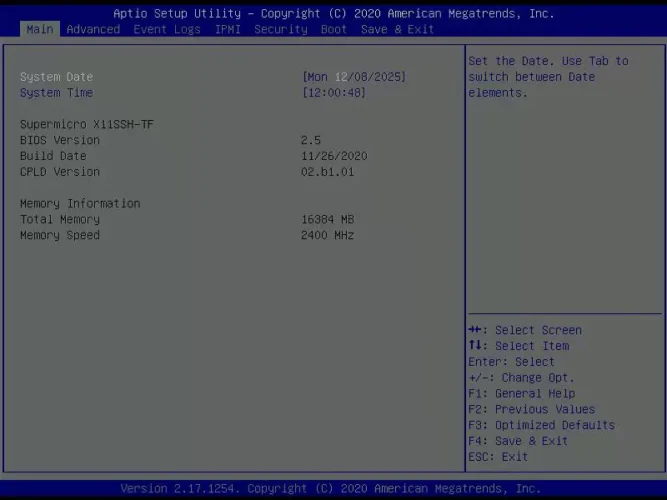The width and height of the screenshot is (667, 500).
Task: Click the F4: Save & Exit hint
Action: point(518,441)
